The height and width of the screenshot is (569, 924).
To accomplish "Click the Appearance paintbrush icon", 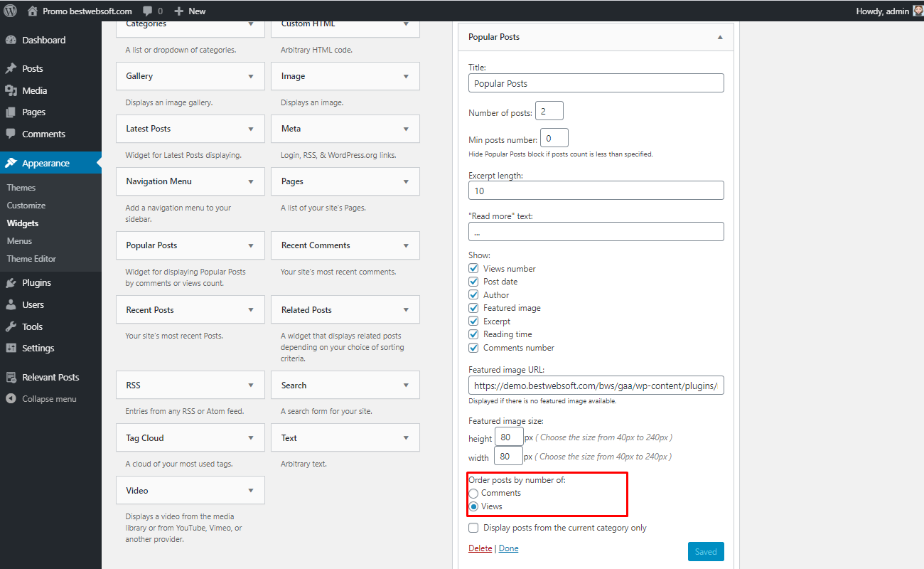I will 11,163.
